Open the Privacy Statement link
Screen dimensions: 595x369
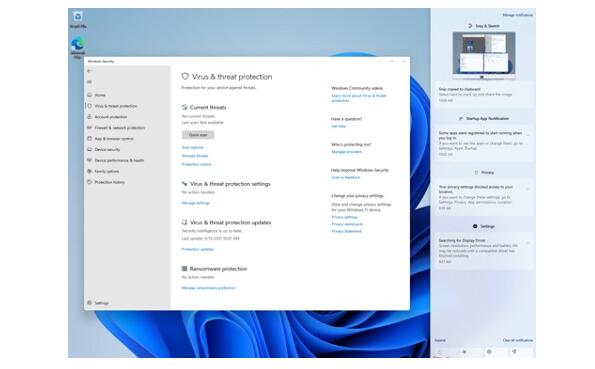tap(346, 231)
